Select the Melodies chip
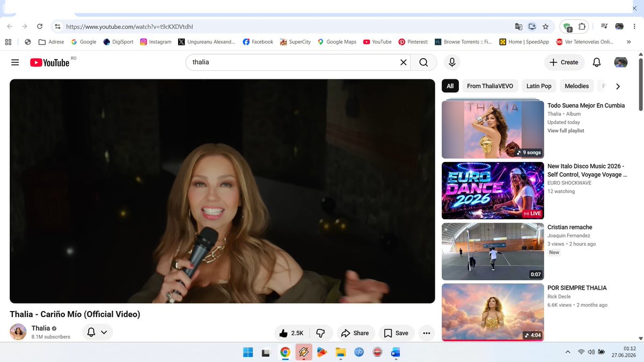The image size is (644, 362). coord(577,86)
